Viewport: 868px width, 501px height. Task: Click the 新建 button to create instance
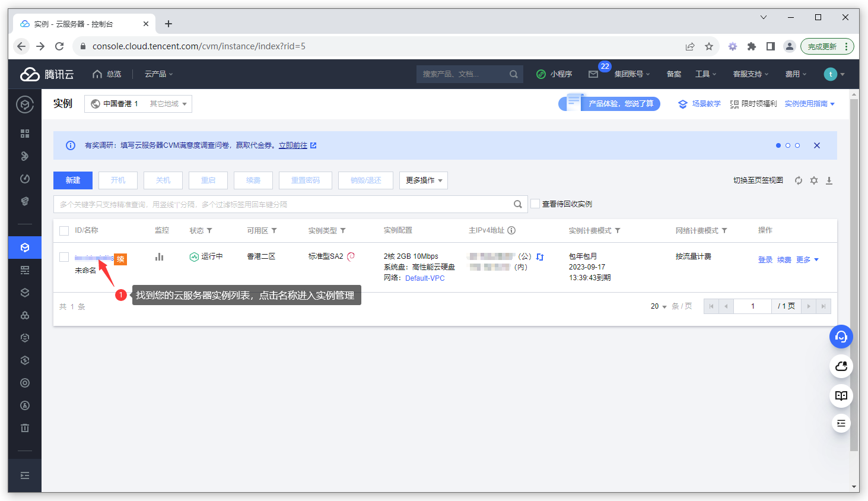[x=72, y=180]
